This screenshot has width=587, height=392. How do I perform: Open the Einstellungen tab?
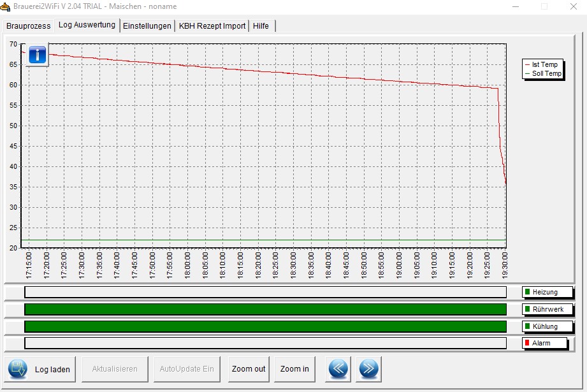(147, 26)
